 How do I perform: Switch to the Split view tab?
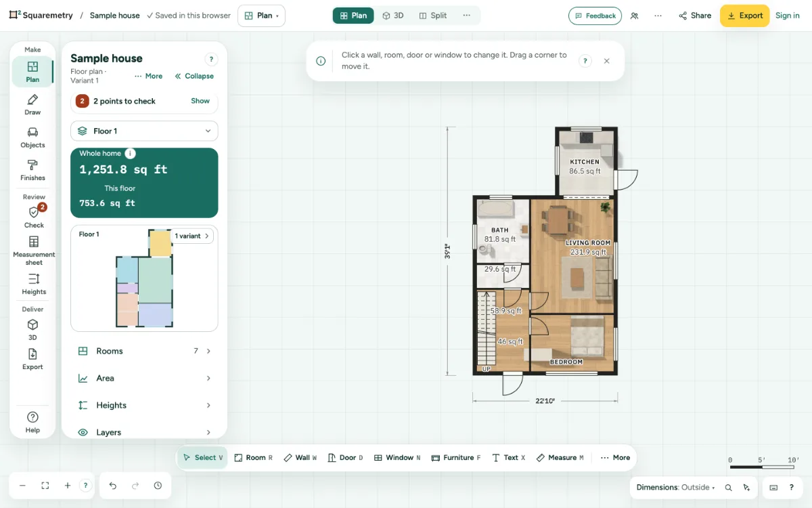click(x=432, y=16)
